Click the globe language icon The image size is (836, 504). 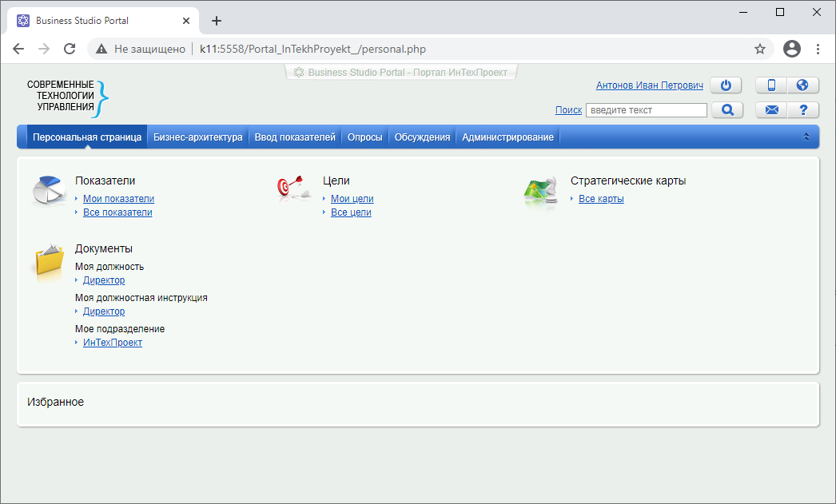[803, 85]
